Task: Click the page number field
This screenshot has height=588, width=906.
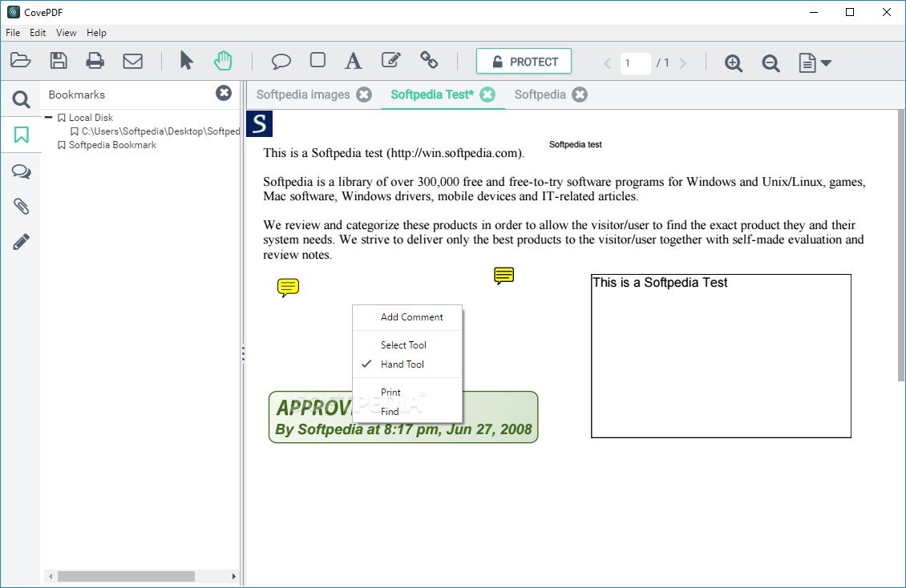Action: tap(636, 63)
